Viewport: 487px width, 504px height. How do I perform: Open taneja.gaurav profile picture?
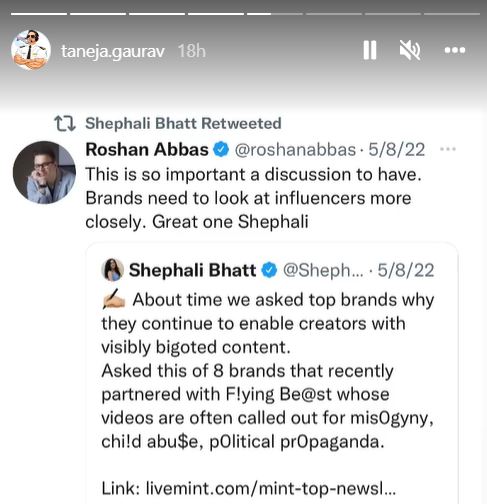tap(31, 50)
